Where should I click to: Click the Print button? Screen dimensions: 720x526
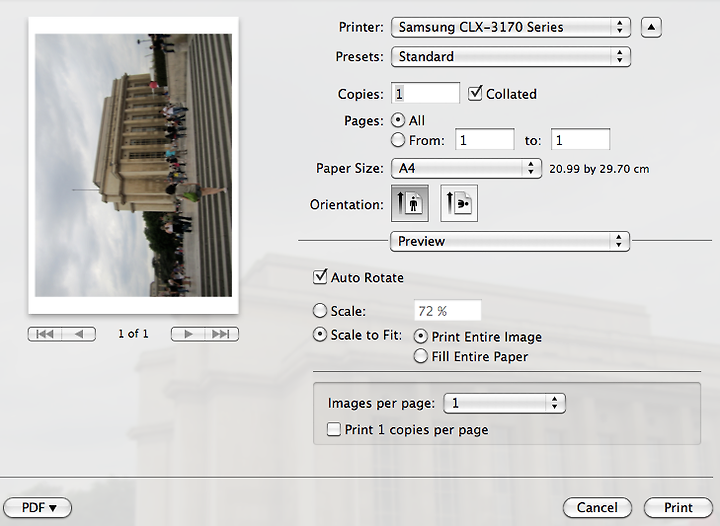(678, 508)
